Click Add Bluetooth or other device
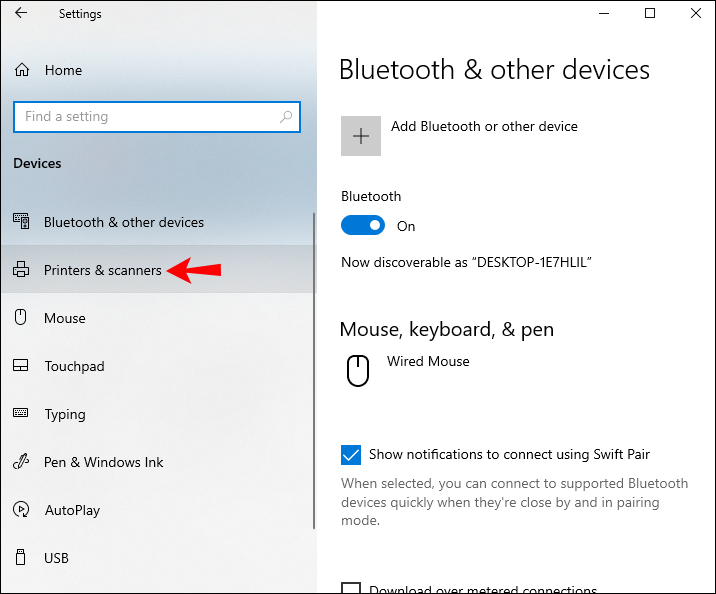716x594 pixels. pos(484,126)
